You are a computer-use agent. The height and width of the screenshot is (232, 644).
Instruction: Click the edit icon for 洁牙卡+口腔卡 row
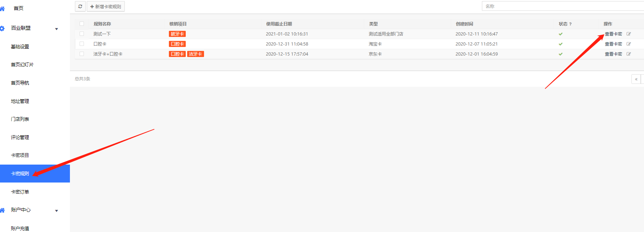629,54
